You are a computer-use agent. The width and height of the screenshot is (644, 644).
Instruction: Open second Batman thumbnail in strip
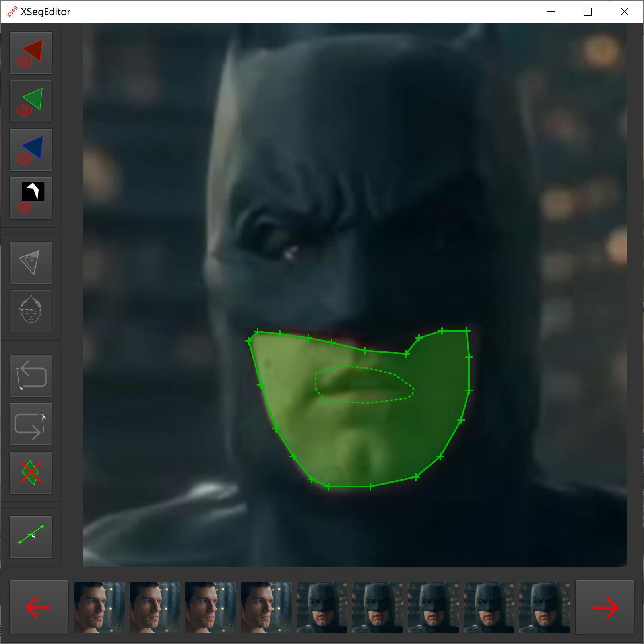pos(378,607)
